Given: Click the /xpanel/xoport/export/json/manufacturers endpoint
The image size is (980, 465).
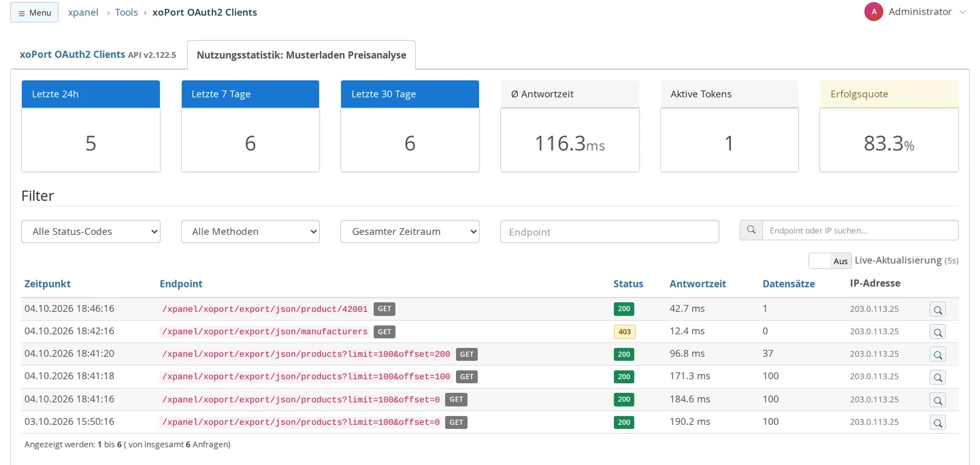Looking at the screenshot, I should point(265,332).
